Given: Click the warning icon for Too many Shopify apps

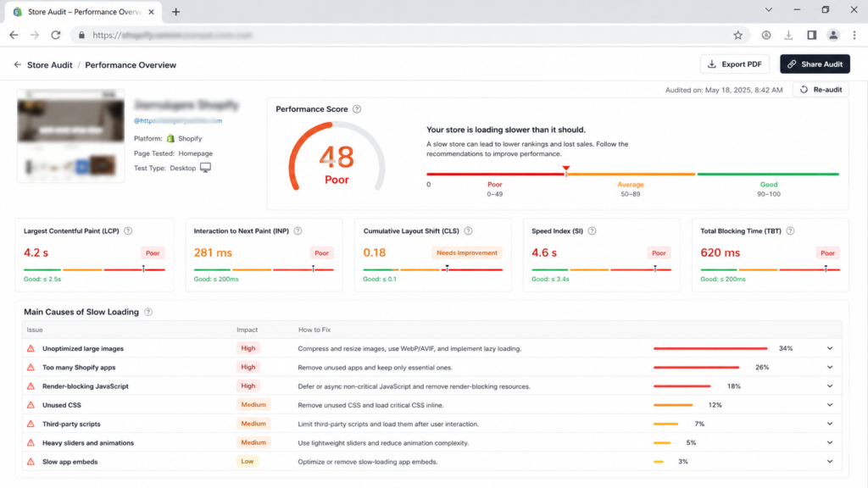Looking at the screenshot, I should pyautogui.click(x=31, y=368).
